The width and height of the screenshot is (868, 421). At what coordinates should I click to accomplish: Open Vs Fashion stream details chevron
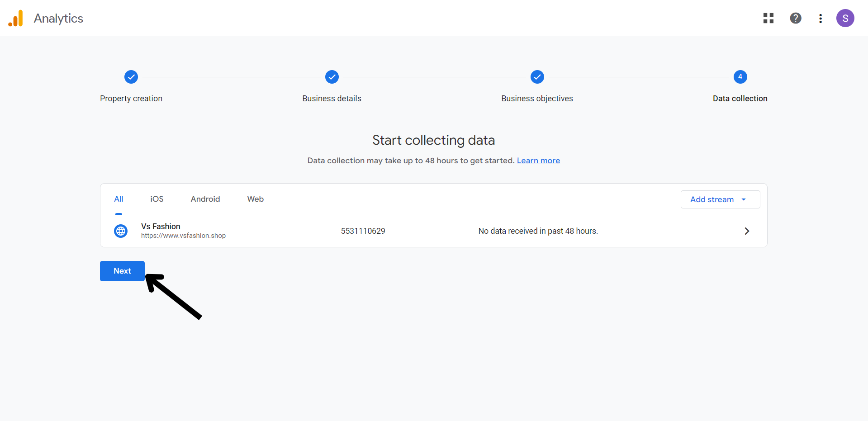[x=746, y=231]
